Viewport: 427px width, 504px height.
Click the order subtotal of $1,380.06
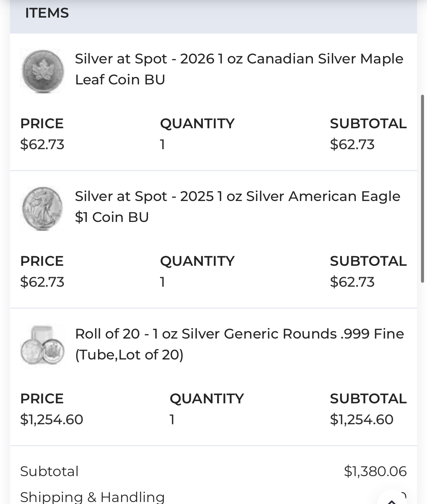click(x=375, y=471)
